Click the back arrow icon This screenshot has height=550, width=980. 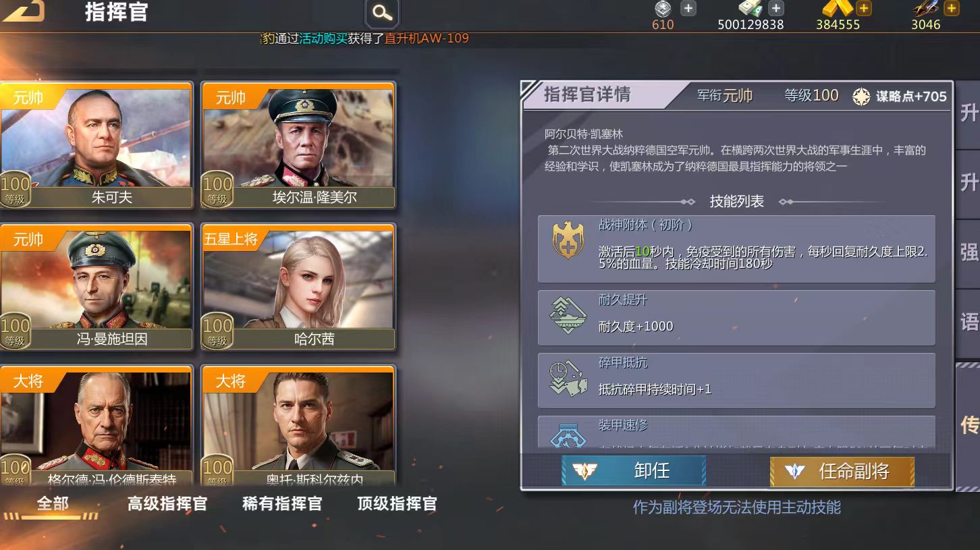tap(24, 9)
